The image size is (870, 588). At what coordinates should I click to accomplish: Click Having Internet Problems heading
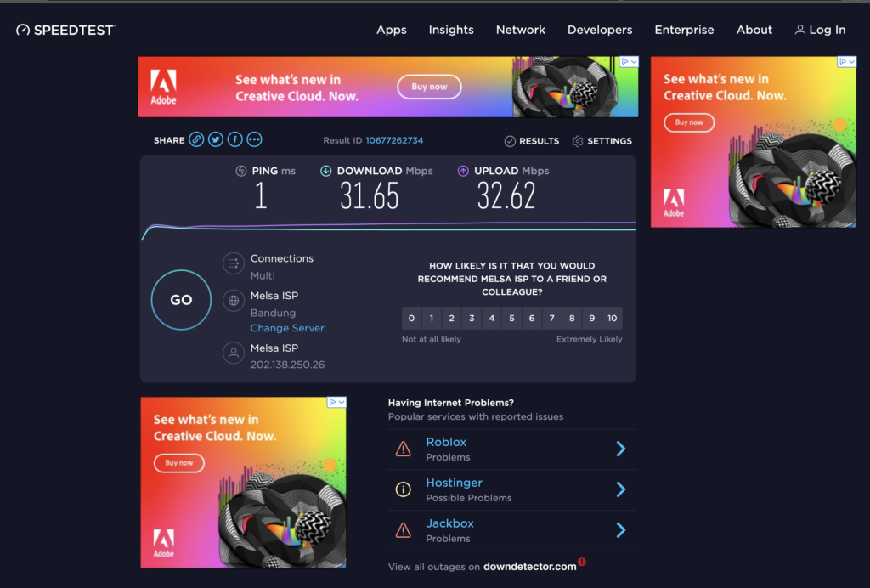(x=451, y=403)
